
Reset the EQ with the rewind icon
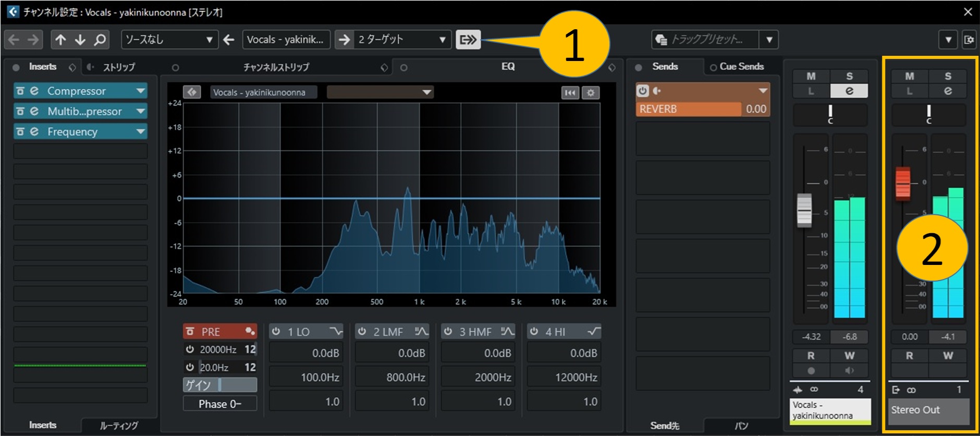[570, 92]
